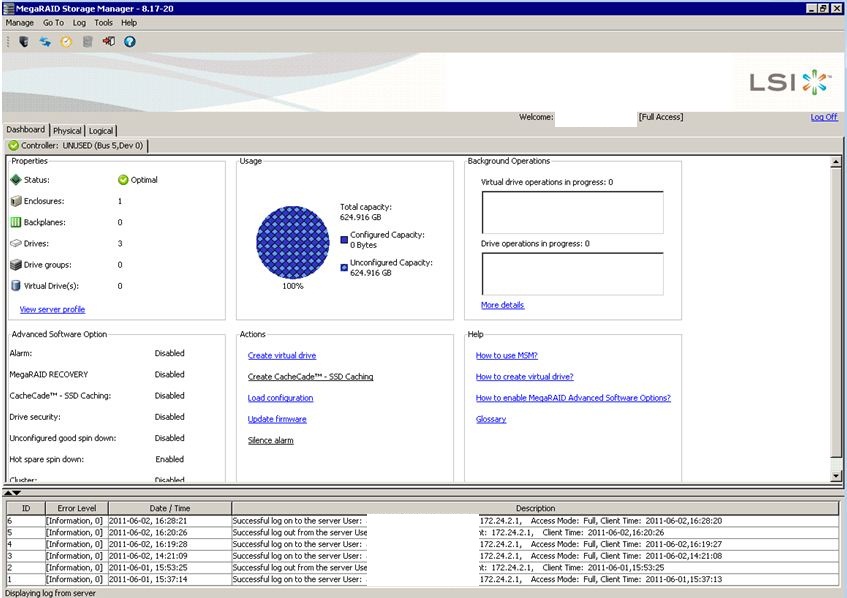Open How to create virtual drive? link
Viewport: 847px width, 598px height.
pos(525,377)
